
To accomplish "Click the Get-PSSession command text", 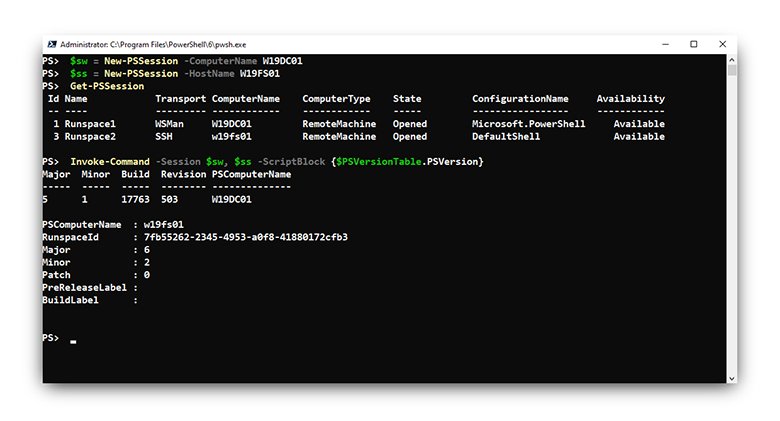I will coord(107,86).
